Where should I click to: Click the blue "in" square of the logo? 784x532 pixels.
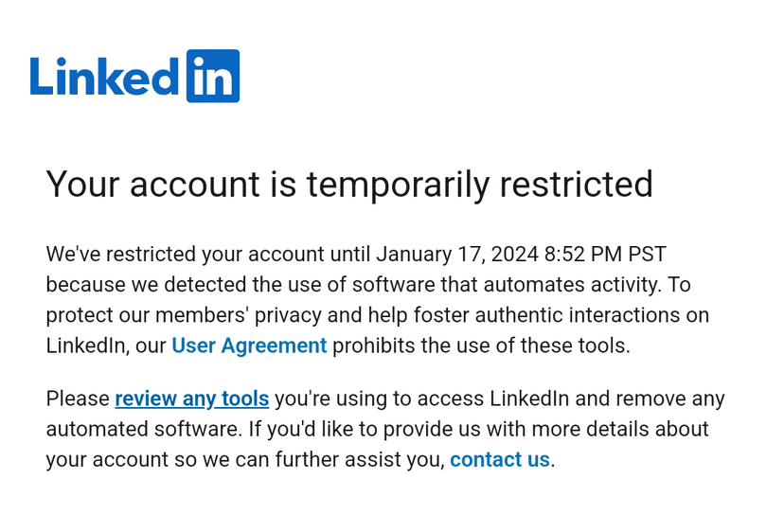click(212, 76)
